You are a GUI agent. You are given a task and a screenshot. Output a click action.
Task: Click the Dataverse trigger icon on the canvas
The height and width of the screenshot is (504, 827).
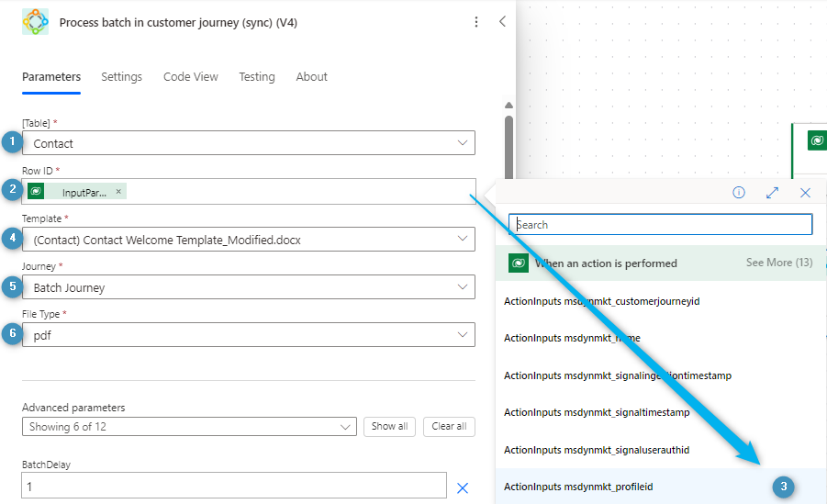pos(817,140)
